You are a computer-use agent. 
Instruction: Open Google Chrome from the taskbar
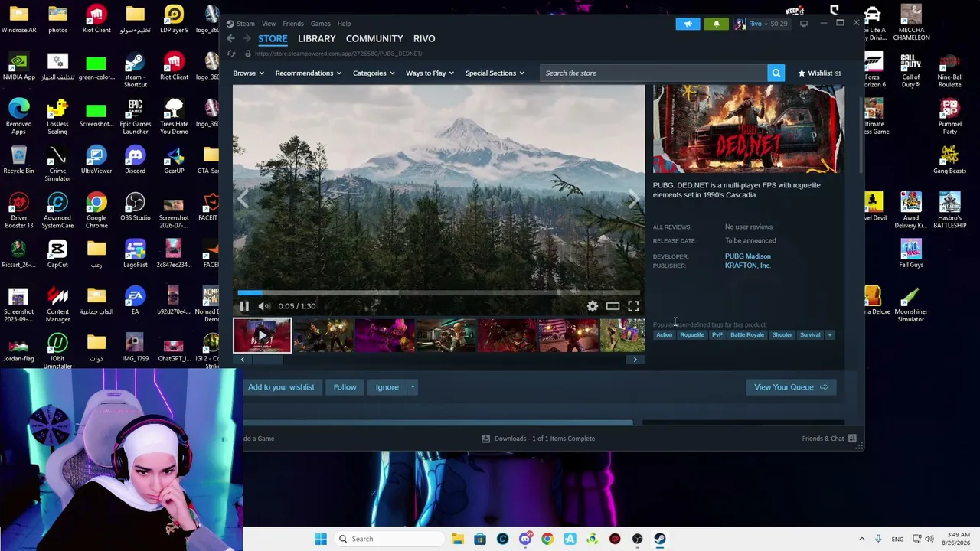point(547,539)
